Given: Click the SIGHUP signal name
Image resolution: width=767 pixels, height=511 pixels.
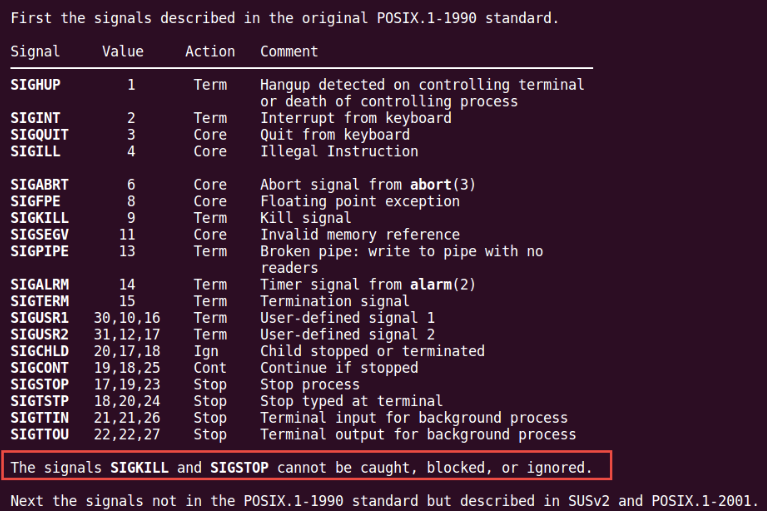Looking at the screenshot, I should coord(36,85).
